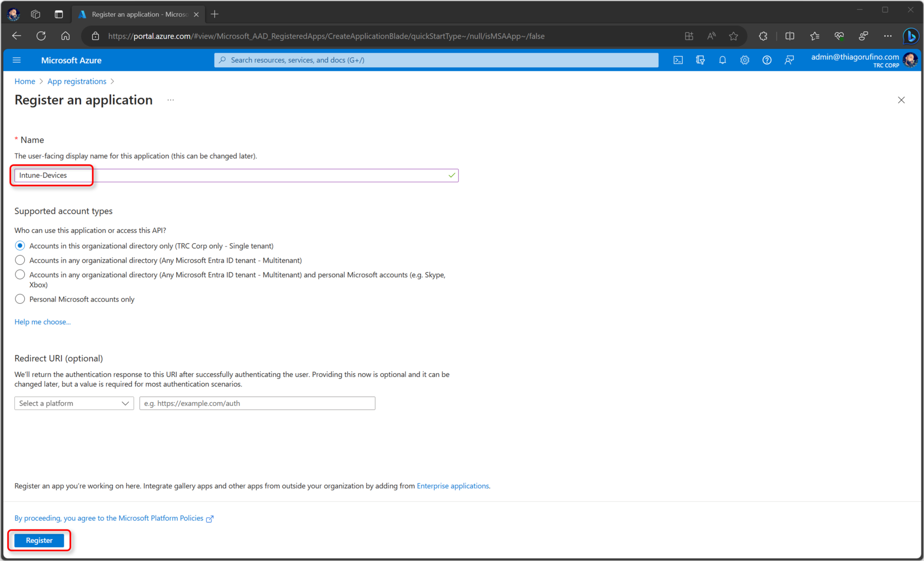
Task: Send feedback using the feedback icon
Action: pos(789,60)
